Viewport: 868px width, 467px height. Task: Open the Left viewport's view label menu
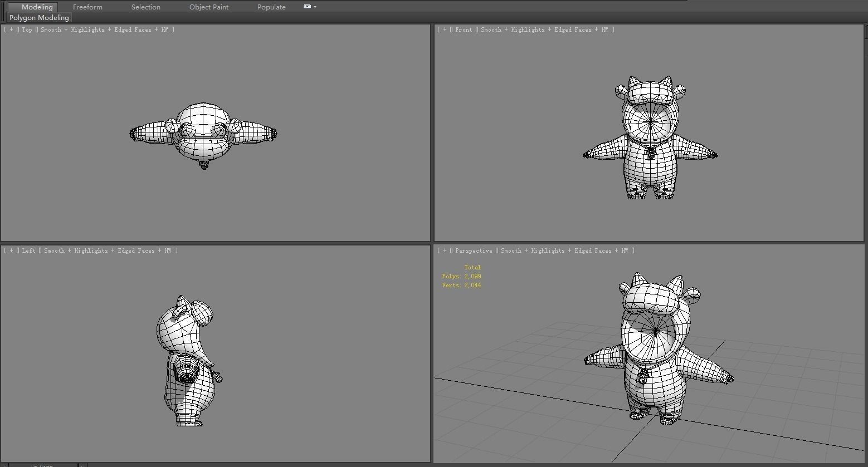tap(28, 250)
